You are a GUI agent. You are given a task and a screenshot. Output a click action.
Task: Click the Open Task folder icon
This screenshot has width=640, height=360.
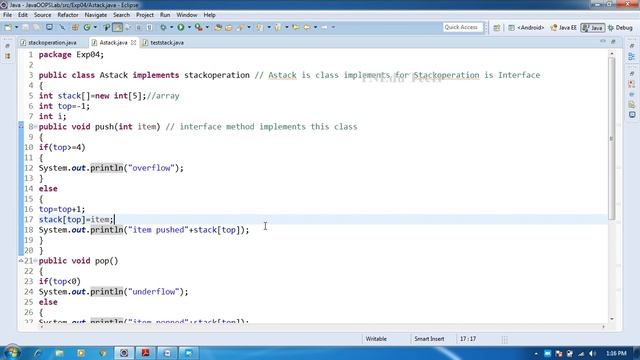click(229, 27)
